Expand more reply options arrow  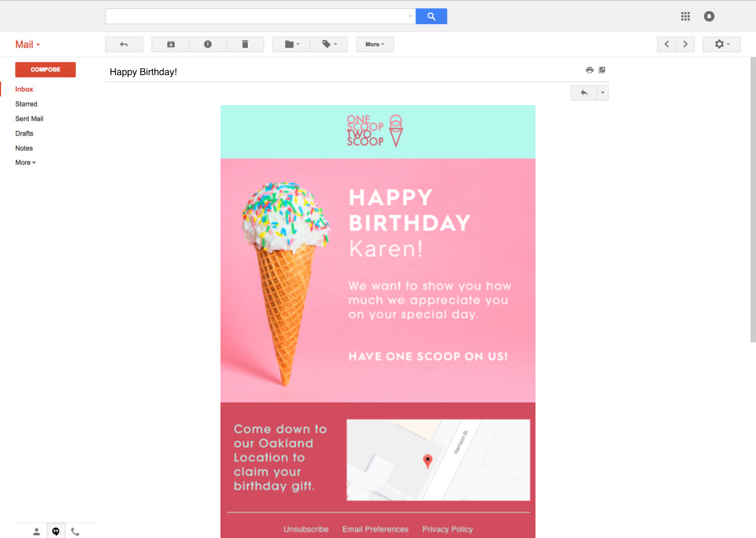tap(603, 93)
